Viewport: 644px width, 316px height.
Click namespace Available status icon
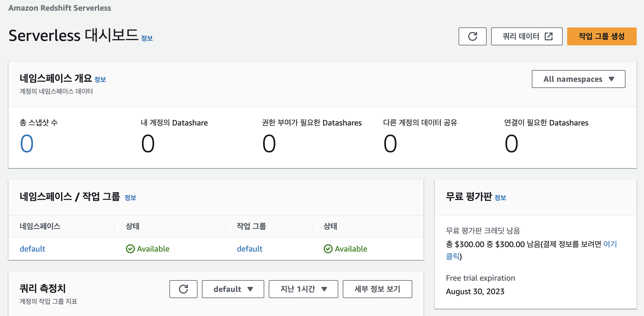[130, 249]
